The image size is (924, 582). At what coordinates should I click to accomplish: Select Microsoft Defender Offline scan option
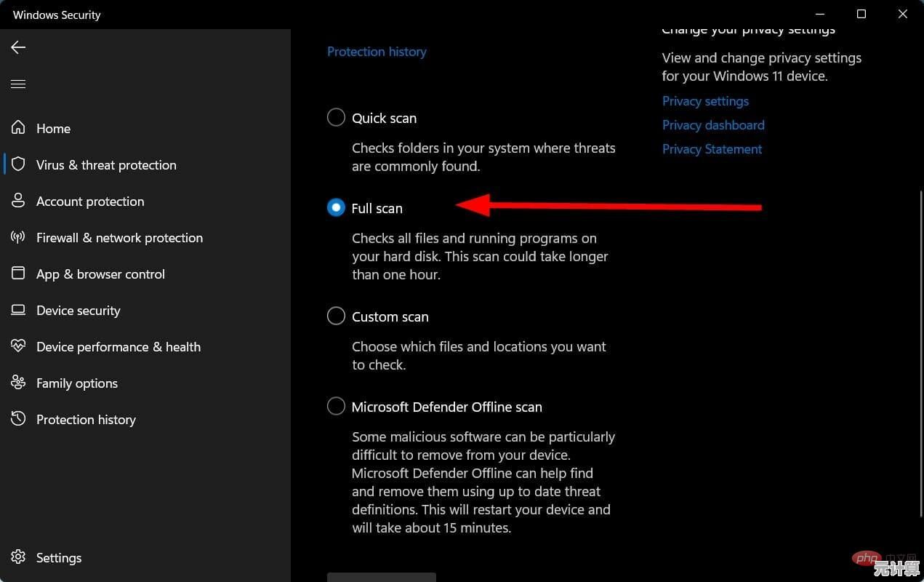point(336,406)
